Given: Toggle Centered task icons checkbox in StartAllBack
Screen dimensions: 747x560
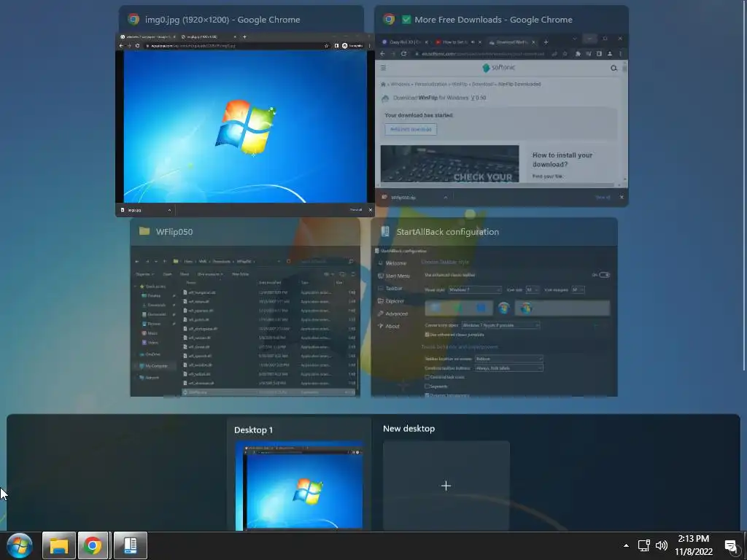Looking at the screenshot, I should [x=427, y=377].
